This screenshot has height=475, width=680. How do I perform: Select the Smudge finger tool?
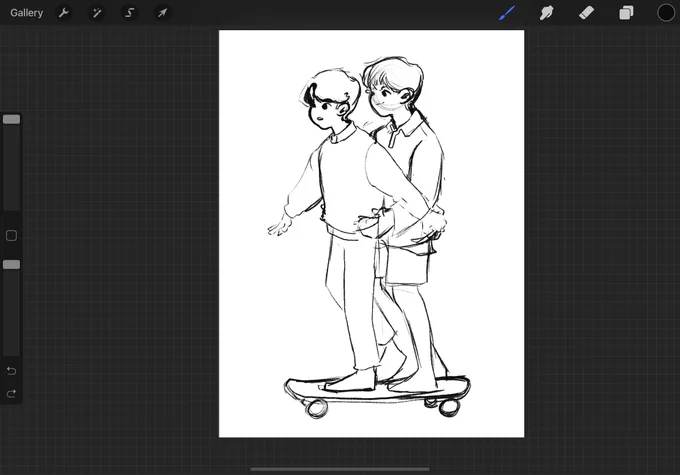(x=546, y=13)
